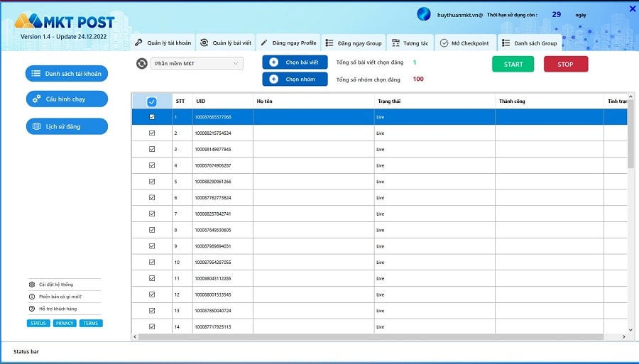
Task: Click the Phiên bản có gì mới info icon
Action: pos(32,297)
